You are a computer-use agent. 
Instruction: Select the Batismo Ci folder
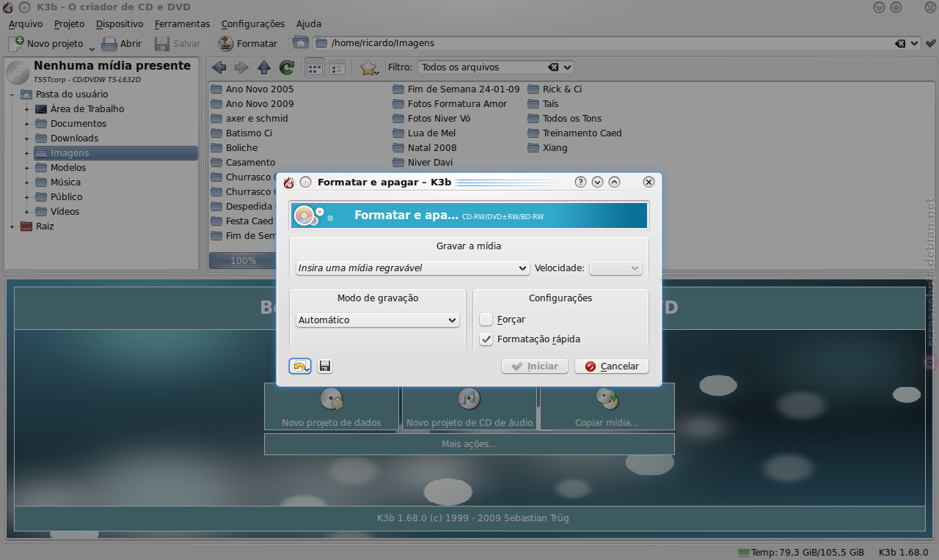click(241, 133)
